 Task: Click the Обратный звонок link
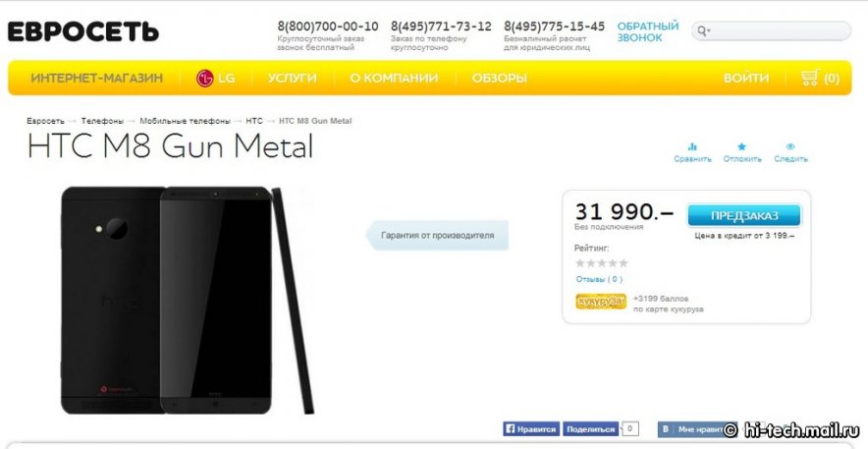648,32
